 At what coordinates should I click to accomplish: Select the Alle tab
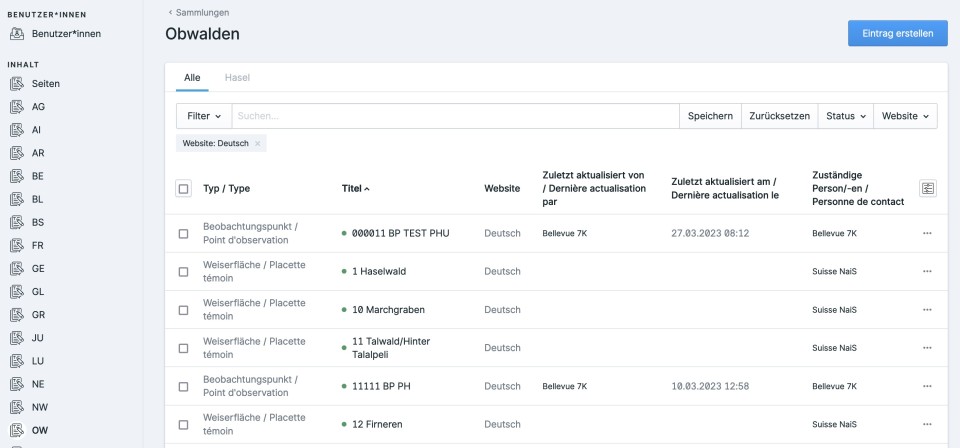pos(192,77)
